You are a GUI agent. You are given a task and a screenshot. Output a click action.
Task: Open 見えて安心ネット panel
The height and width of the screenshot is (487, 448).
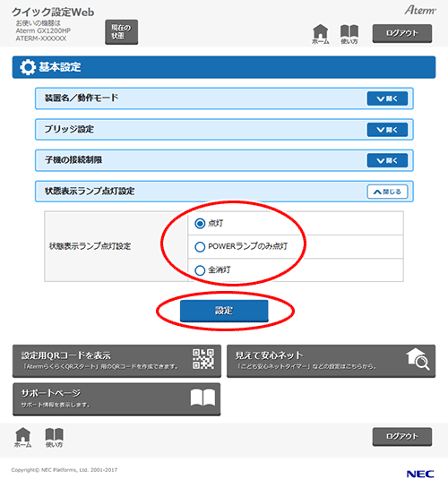tap(331, 361)
